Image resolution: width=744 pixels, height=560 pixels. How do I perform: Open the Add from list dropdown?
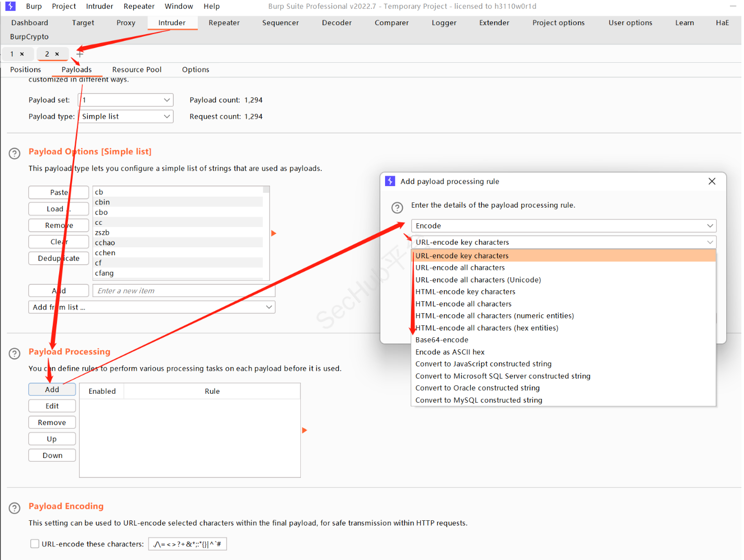152,307
